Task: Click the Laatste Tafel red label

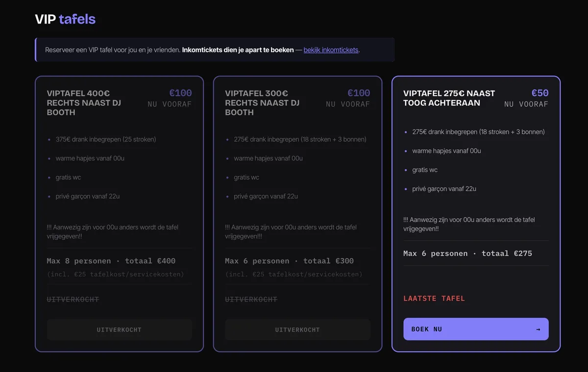Action: click(x=434, y=298)
